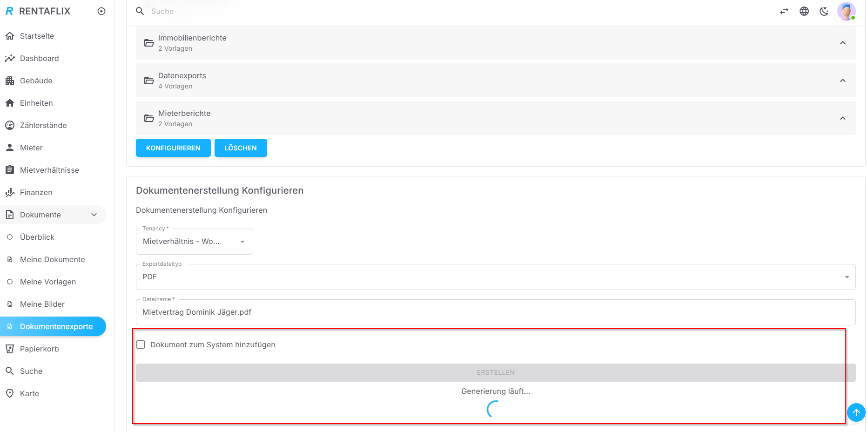Click the KONFIGURIEREN button
The width and height of the screenshot is (868, 432).
173,148
